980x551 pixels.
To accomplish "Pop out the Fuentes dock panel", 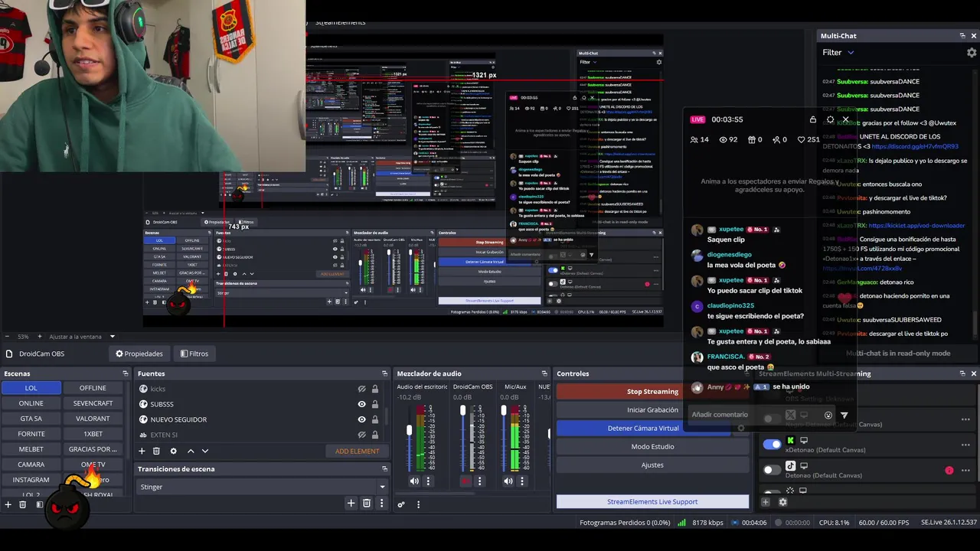I will pyautogui.click(x=384, y=373).
